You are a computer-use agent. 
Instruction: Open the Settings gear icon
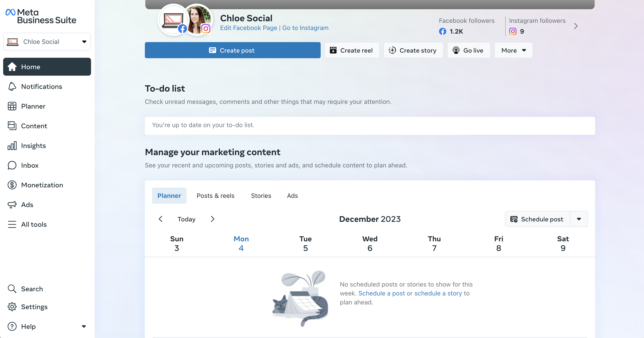[x=12, y=306]
